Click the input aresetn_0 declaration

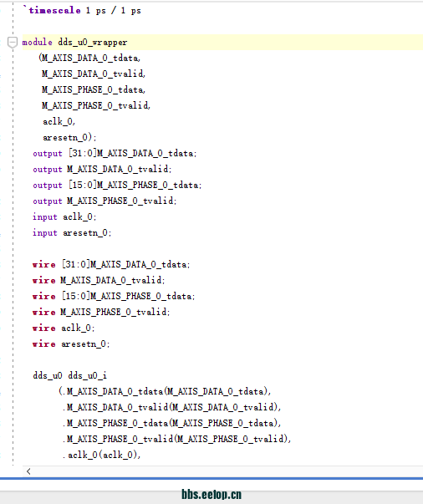[x=72, y=232]
